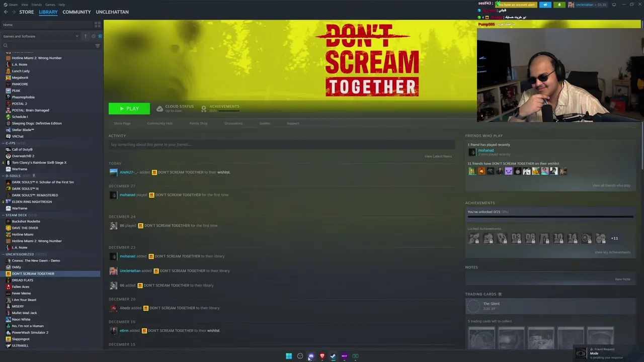
Task: Collapse the STEAM DECK collection
Action: coord(4,215)
